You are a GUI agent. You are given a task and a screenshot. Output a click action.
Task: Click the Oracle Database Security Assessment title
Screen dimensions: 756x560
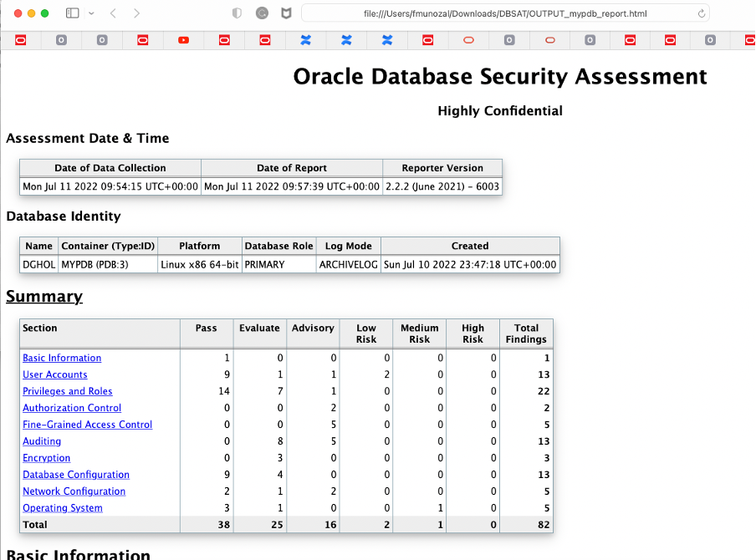tap(500, 77)
